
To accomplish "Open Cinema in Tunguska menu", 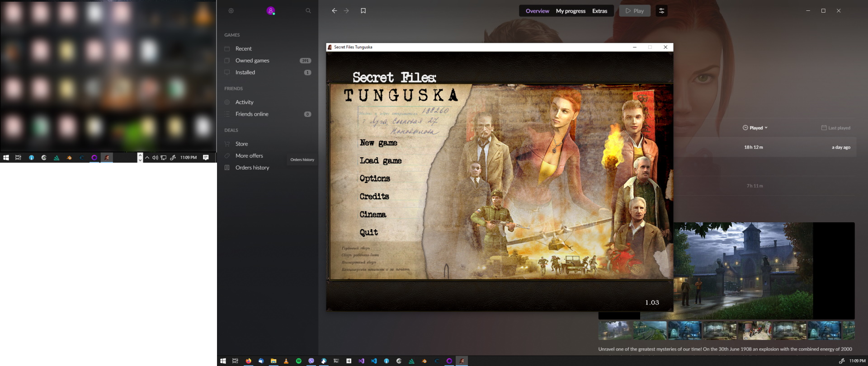I will (x=373, y=214).
